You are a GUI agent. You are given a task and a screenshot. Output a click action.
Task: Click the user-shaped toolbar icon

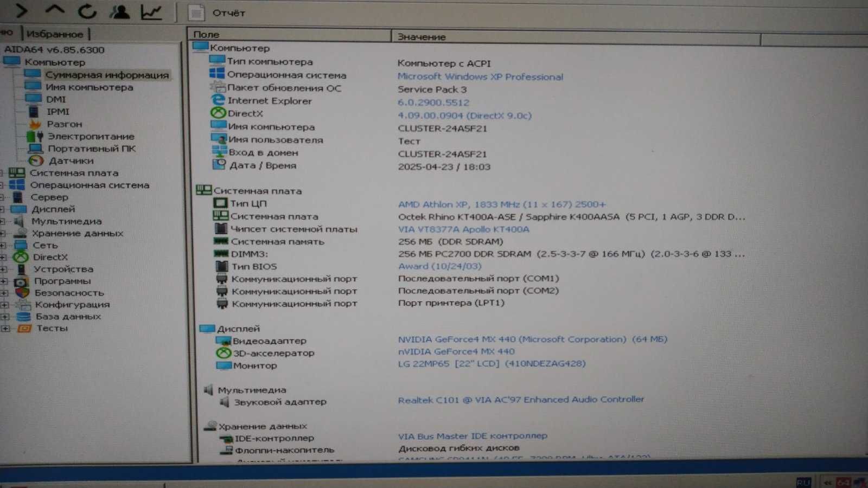[119, 11]
